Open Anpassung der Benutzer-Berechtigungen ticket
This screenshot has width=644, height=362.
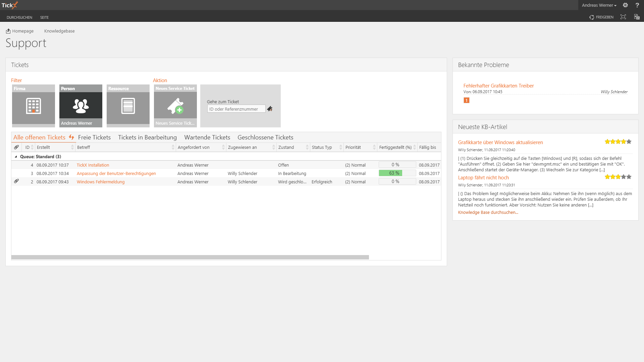click(x=116, y=173)
